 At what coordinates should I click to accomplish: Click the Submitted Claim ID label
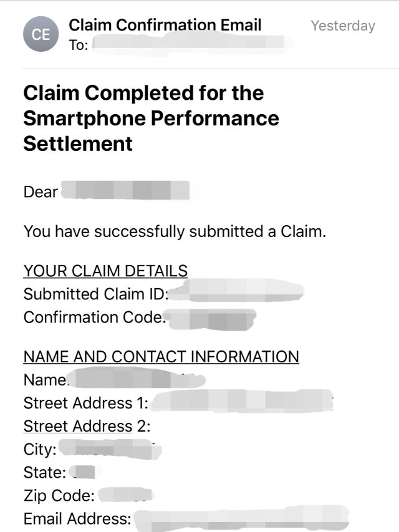[x=96, y=294]
